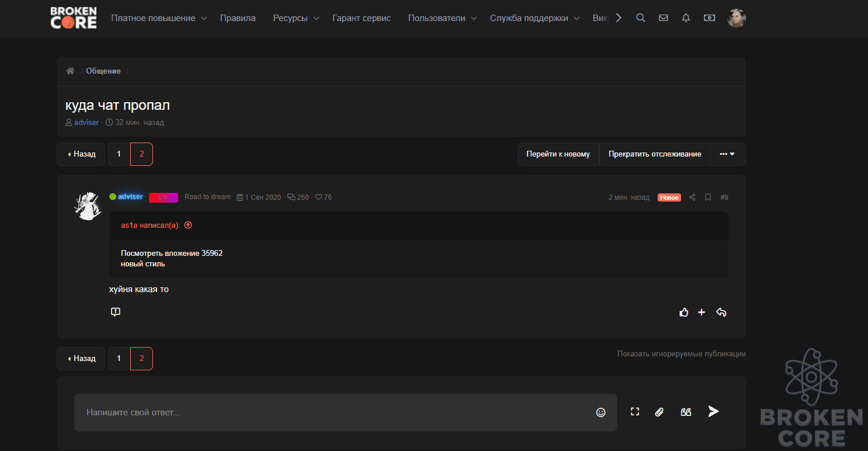The image size is (868, 451).
Task: Open the search icon in header
Action: (640, 18)
